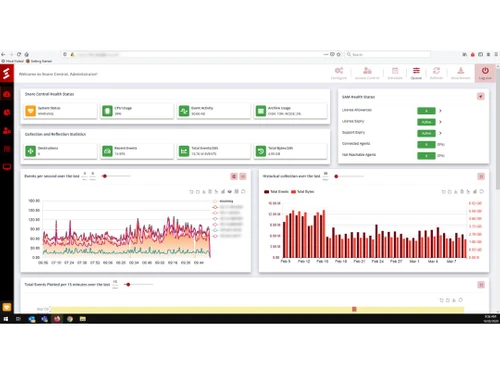Collapse the Events per second panel

click(243, 176)
